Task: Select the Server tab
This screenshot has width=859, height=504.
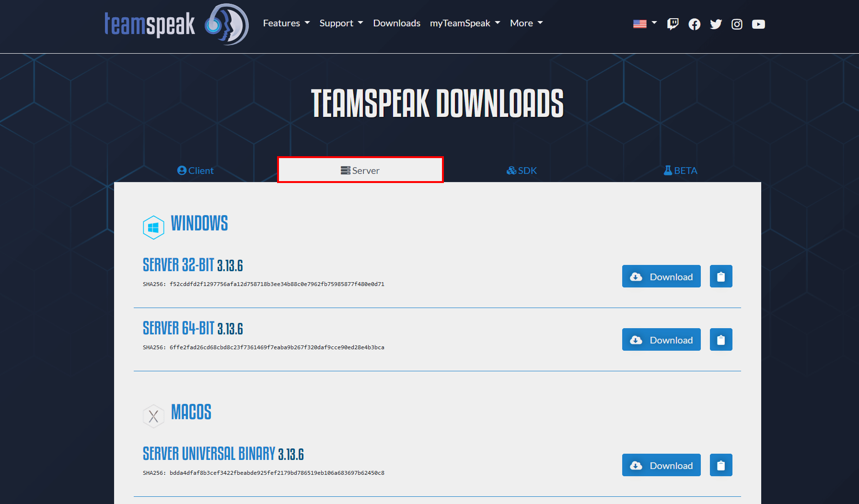Action: (360, 170)
